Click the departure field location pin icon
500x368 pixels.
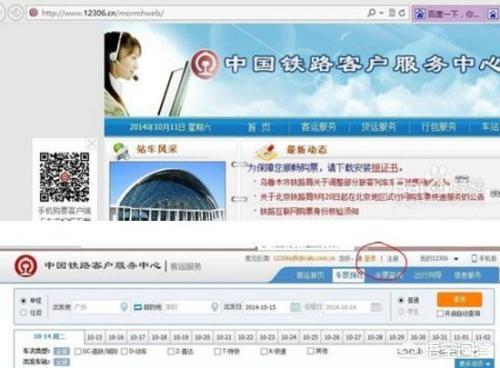[x=124, y=307]
